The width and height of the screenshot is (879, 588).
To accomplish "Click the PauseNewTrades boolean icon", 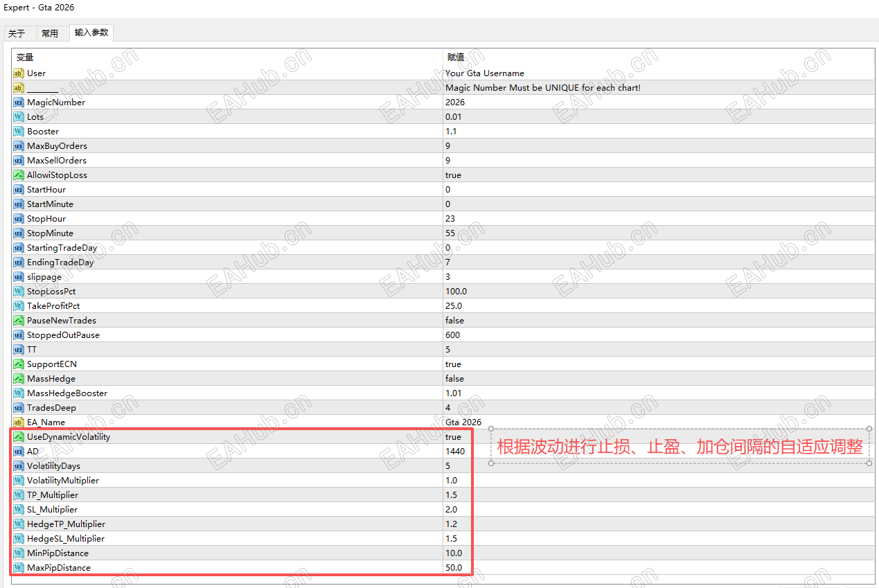I will 19,321.
